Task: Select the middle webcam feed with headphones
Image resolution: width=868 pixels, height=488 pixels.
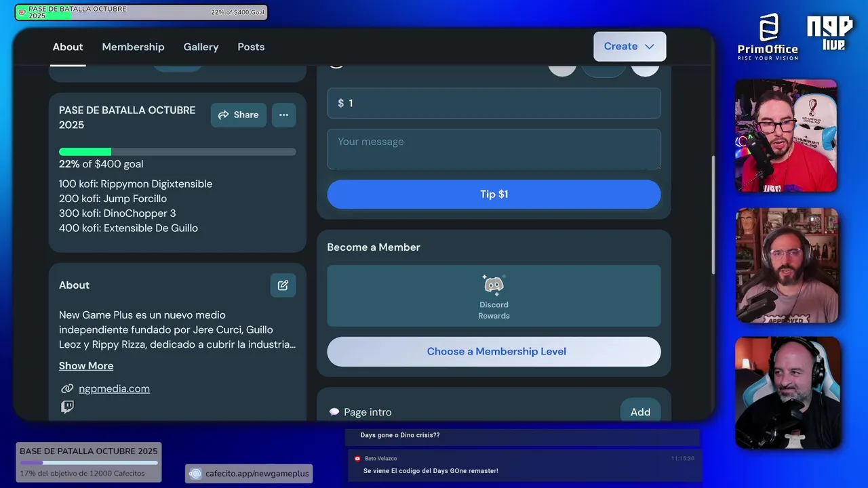Action: click(787, 266)
